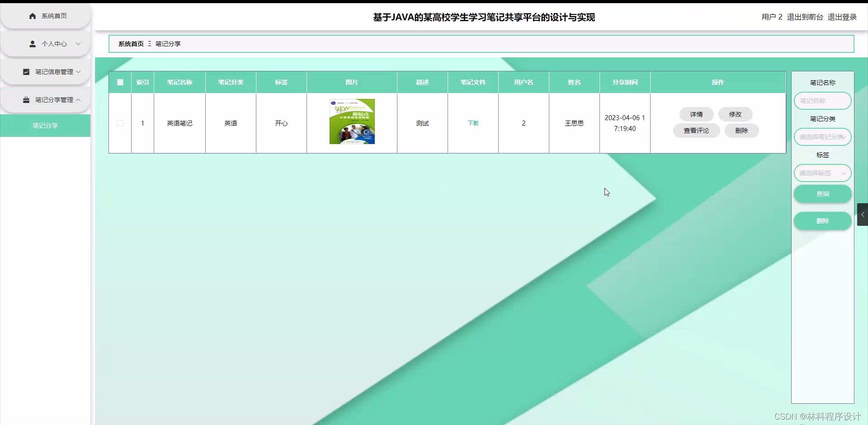Expand the 笔记信息管理 submenu
This screenshot has width=868, height=425.
(x=79, y=72)
